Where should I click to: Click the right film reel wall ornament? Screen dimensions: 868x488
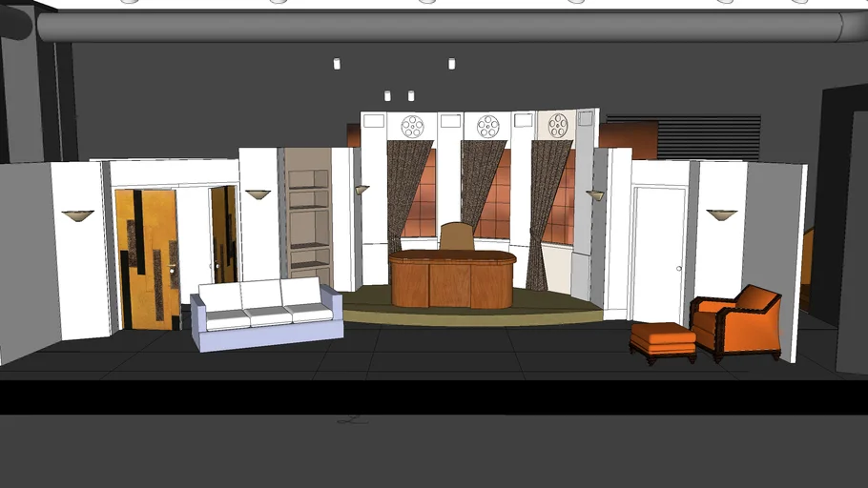(558, 126)
